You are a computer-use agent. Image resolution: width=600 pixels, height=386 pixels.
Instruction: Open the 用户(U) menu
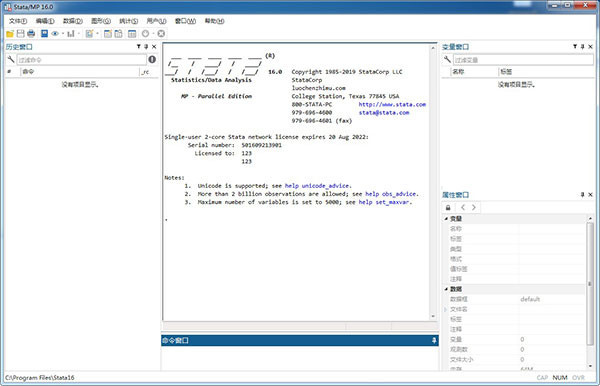coord(156,21)
